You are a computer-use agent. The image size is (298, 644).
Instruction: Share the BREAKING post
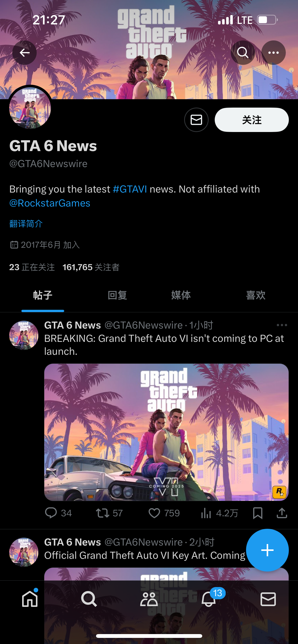[x=282, y=513]
